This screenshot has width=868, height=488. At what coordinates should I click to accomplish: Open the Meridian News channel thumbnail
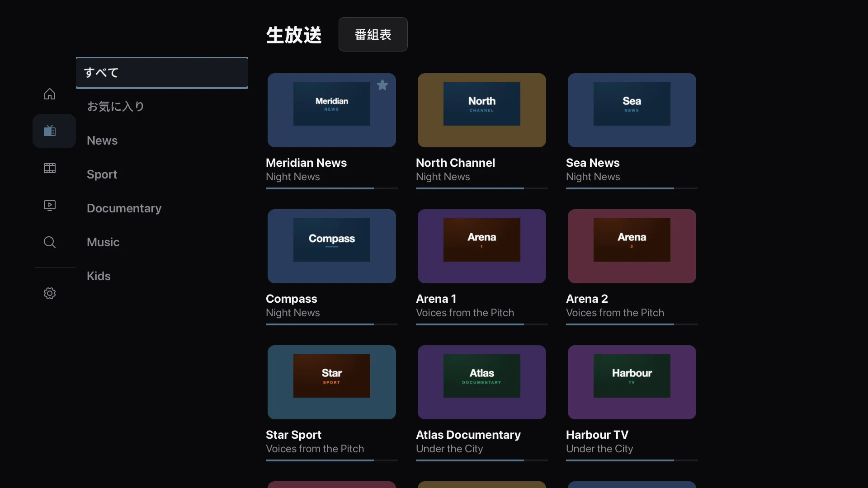click(x=332, y=110)
